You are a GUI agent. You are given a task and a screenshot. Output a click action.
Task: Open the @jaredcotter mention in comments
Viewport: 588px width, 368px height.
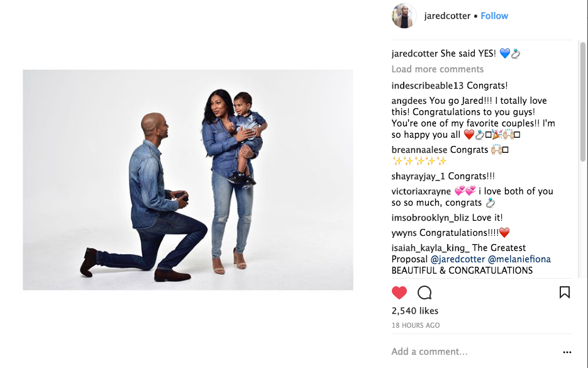[457, 259]
